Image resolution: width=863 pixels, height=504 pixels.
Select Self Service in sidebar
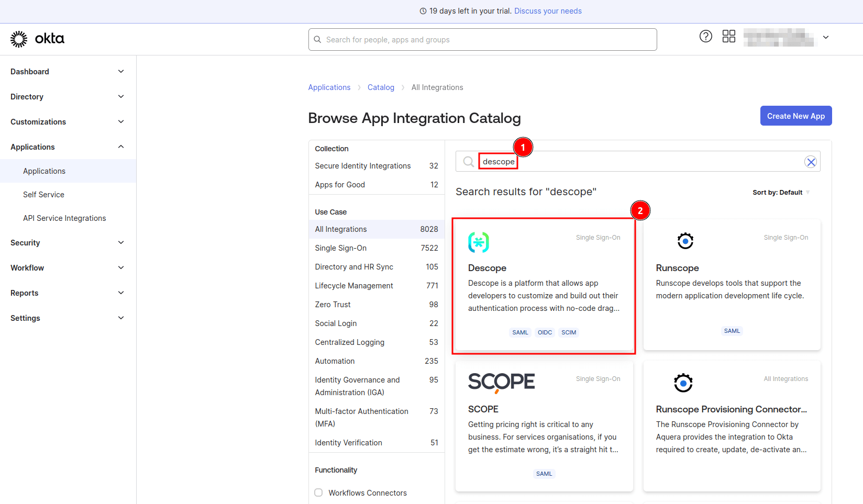[x=43, y=195]
